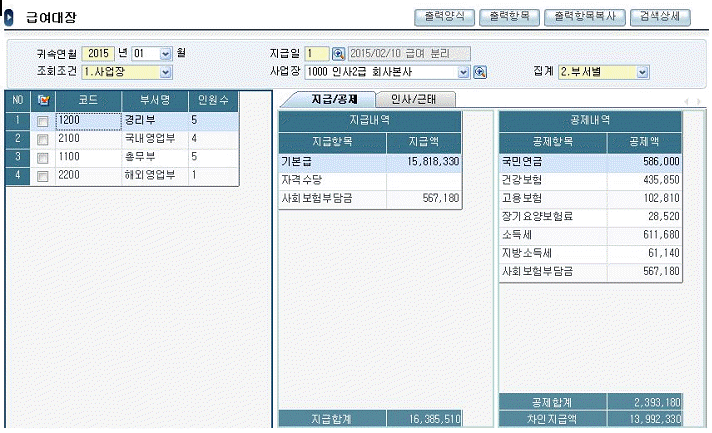
Task: Select the 지급/공제 tab
Action: [327, 99]
